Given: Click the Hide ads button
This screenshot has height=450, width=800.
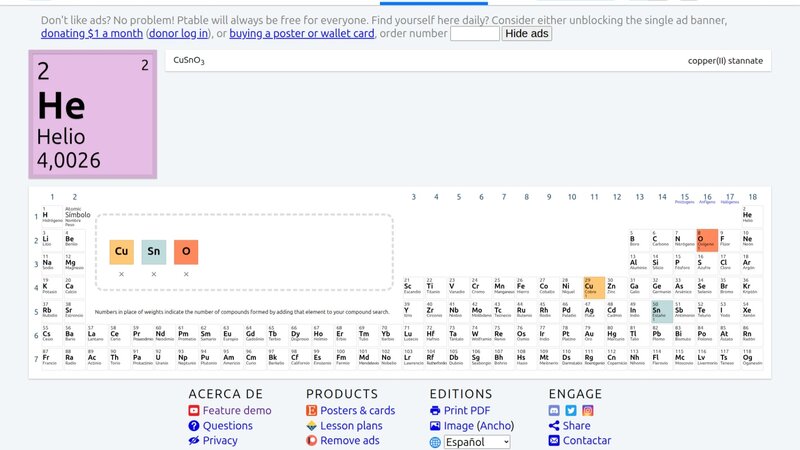Looking at the screenshot, I should coord(526,34).
